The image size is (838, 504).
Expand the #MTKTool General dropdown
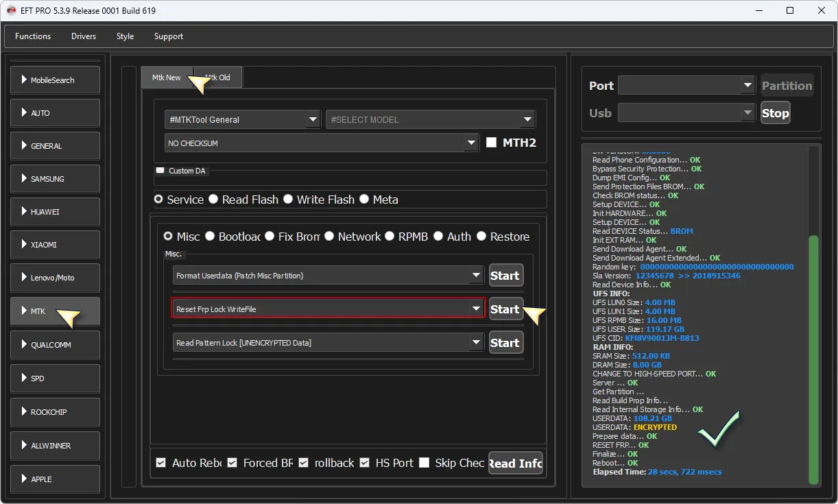coord(313,119)
